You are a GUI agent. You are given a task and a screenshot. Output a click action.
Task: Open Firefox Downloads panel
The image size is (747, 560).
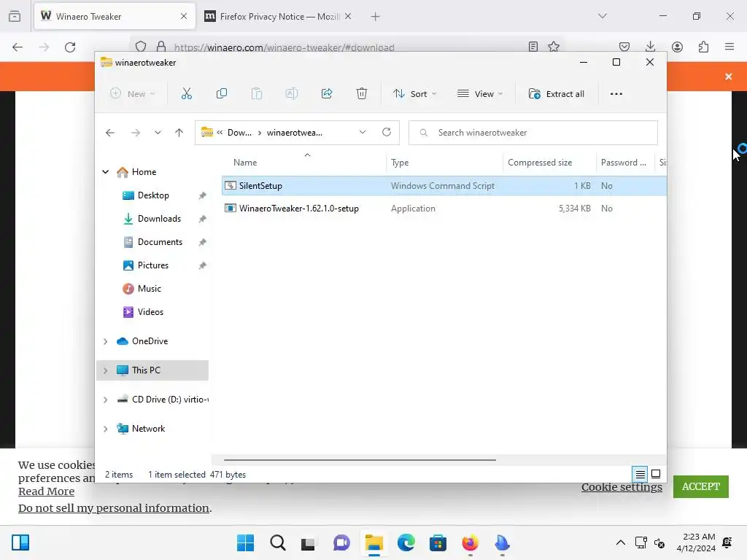[650, 47]
